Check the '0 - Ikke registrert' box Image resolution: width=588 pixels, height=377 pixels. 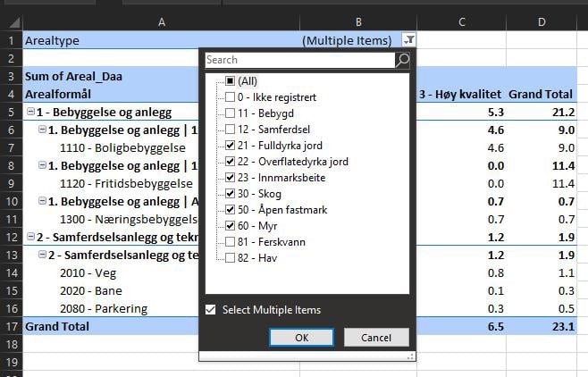tap(231, 96)
